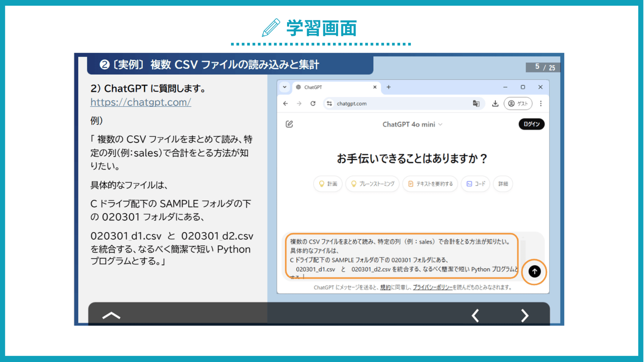Open the テキストを要約する suggestion
644x362 pixels.
430,184
